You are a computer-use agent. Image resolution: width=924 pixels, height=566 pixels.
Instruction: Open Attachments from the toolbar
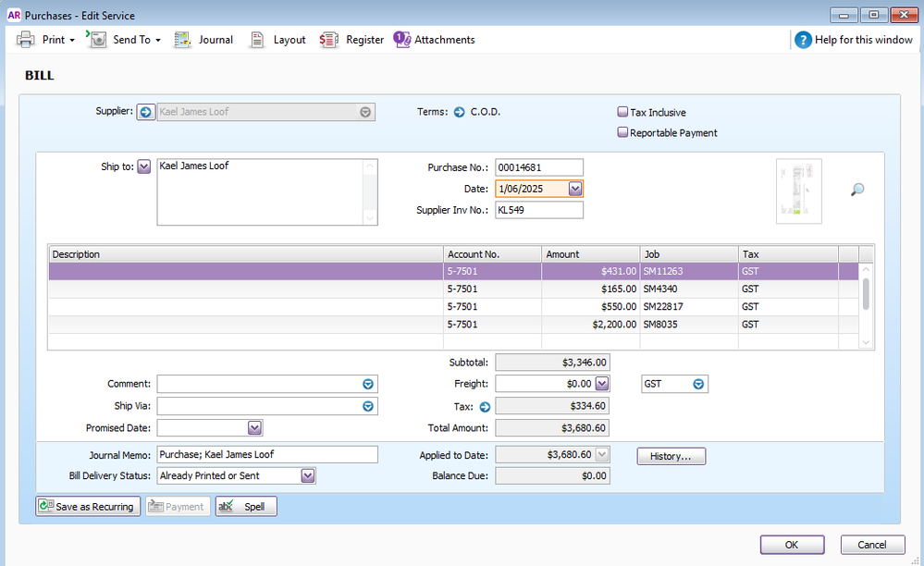coord(402,39)
